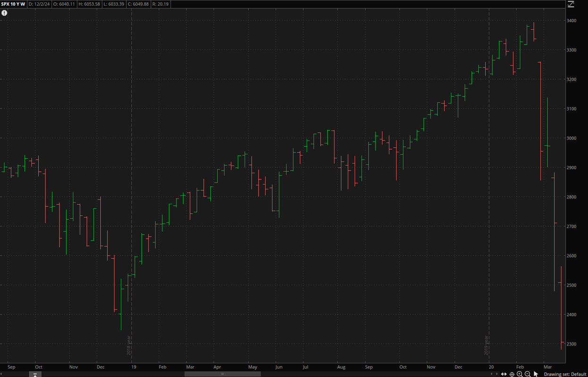Open the Drawing set: Default dropdown

pos(565,374)
